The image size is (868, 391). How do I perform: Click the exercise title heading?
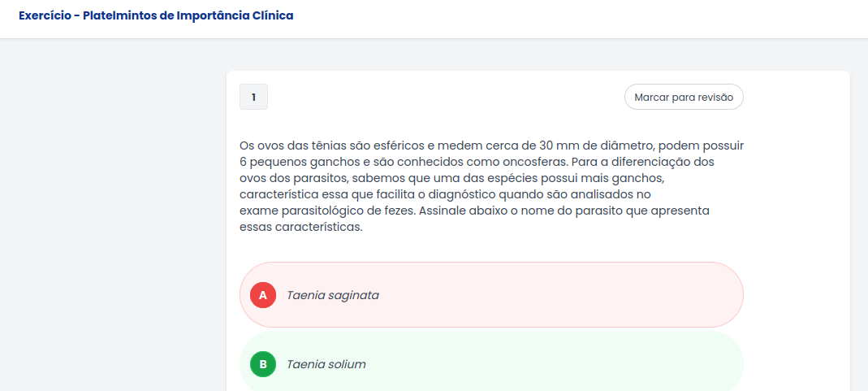pos(156,15)
